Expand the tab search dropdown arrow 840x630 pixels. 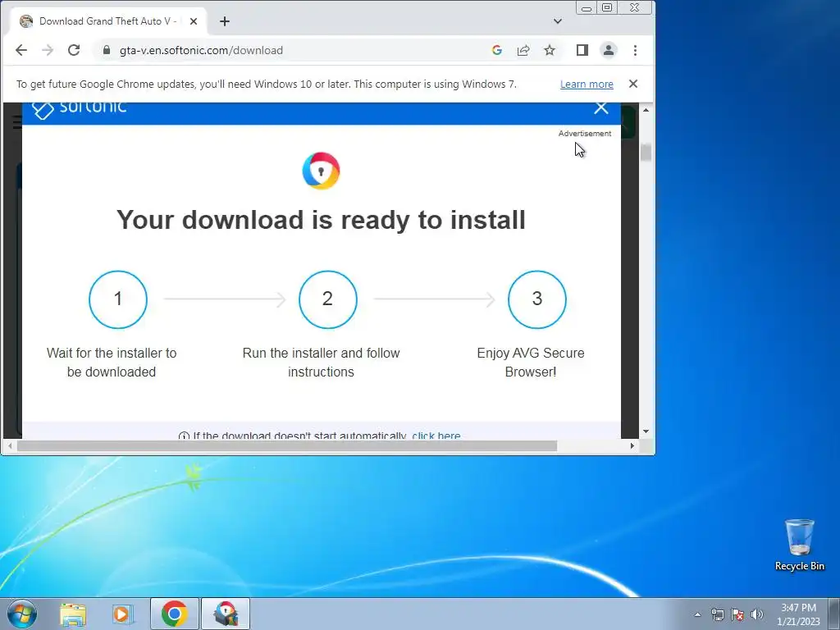558,21
